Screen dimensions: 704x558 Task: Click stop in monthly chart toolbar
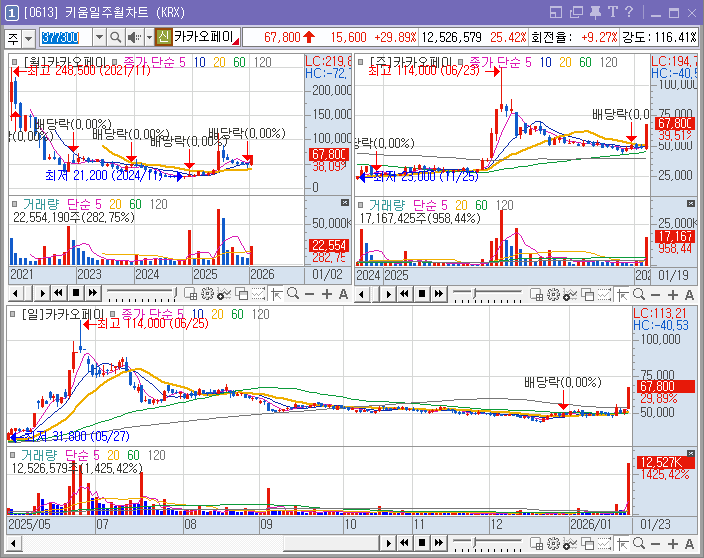[76, 294]
